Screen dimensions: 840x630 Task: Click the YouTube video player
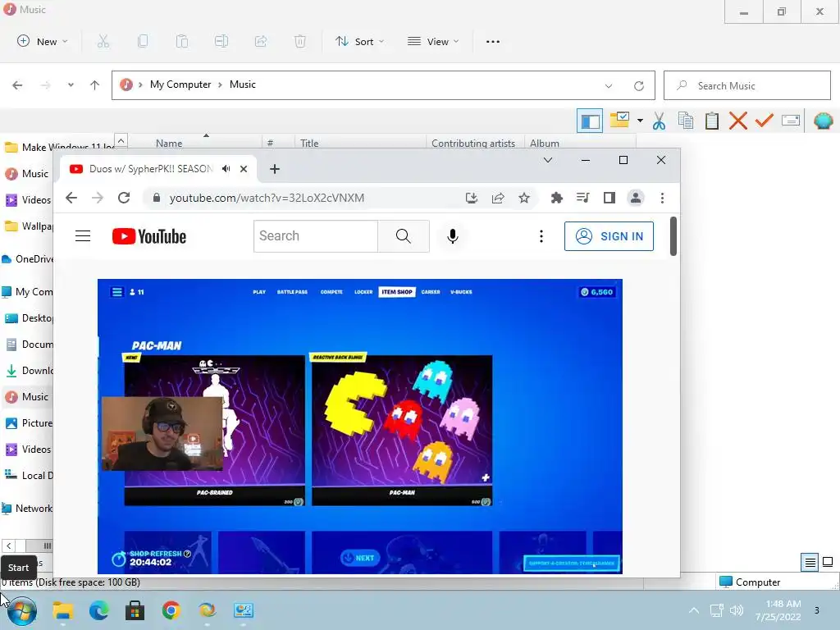(x=360, y=427)
